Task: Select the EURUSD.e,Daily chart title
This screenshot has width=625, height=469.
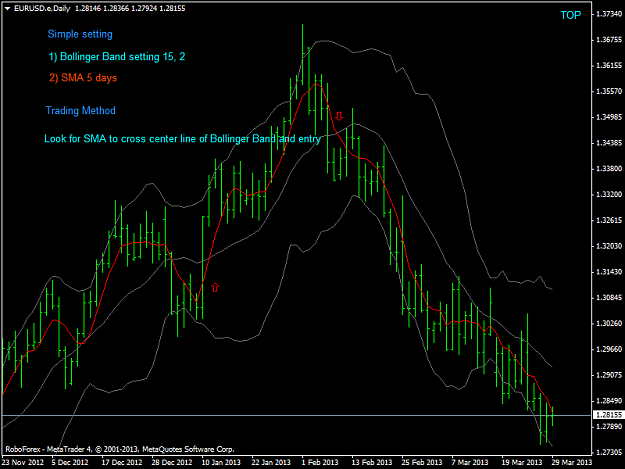Action: pos(42,8)
